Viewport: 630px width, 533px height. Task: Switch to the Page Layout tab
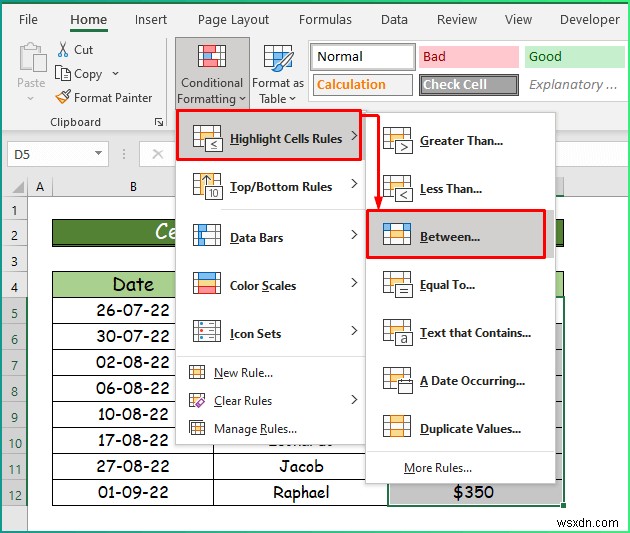click(233, 20)
